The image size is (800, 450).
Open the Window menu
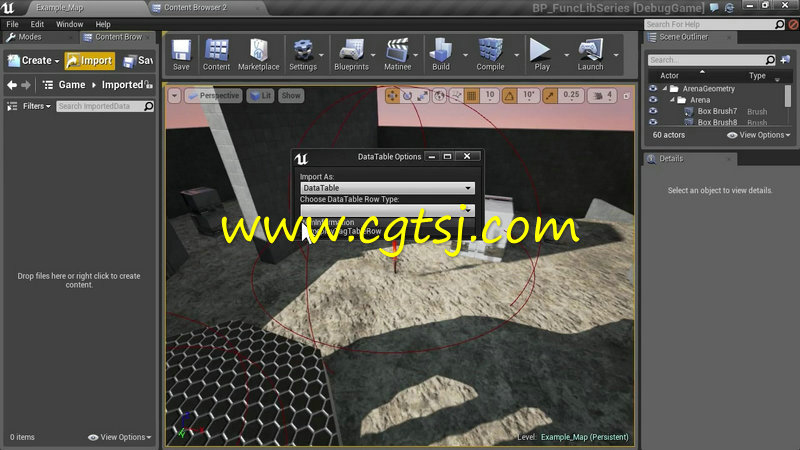pos(69,24)
